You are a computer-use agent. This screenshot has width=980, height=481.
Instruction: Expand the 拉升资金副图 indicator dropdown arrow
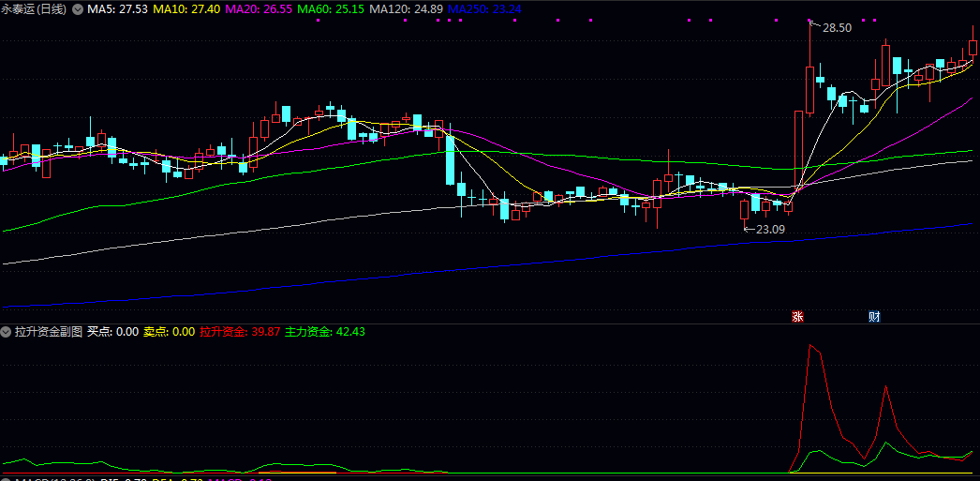pyautogui.click(x=7, y=332)
